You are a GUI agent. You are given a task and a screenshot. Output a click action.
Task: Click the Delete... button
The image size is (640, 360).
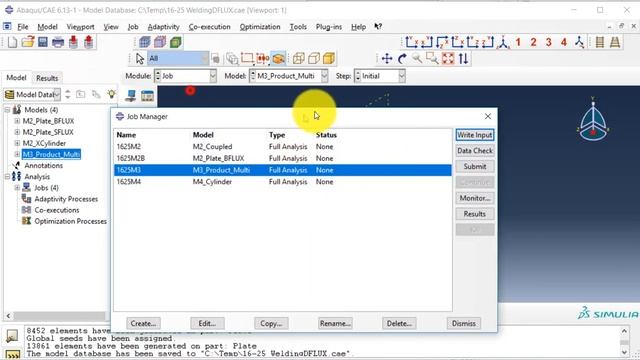(x=399, y=323)
